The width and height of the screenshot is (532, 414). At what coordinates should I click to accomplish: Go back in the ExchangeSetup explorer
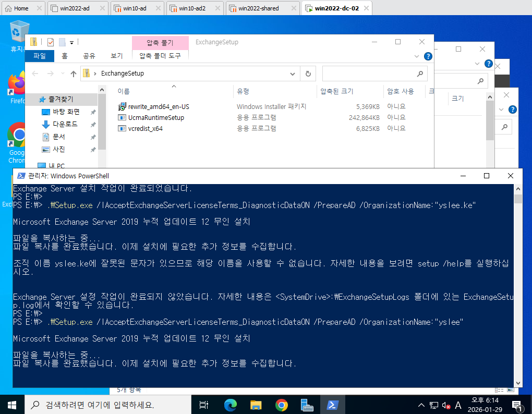35,74
